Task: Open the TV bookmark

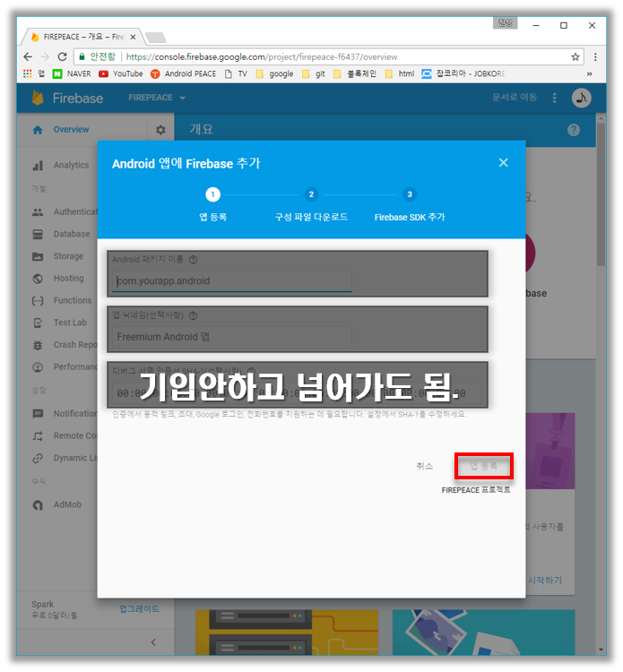Action: pos(237,73)
